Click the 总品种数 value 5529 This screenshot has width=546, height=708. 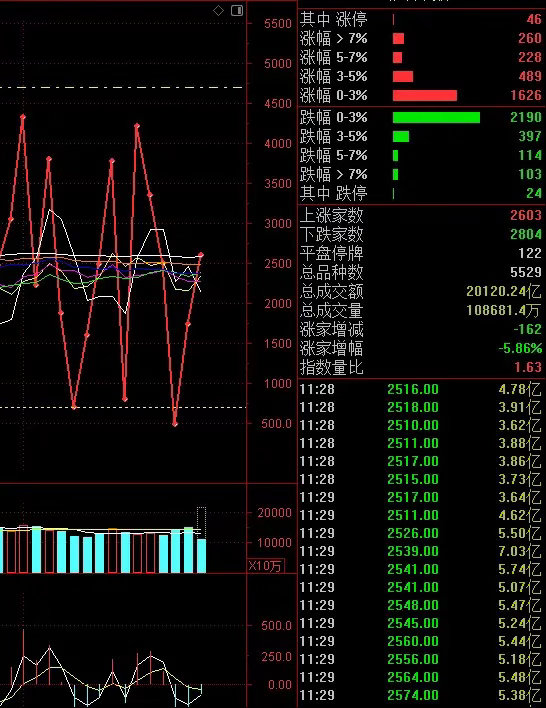pyautogui.click(x=526, y=272)
